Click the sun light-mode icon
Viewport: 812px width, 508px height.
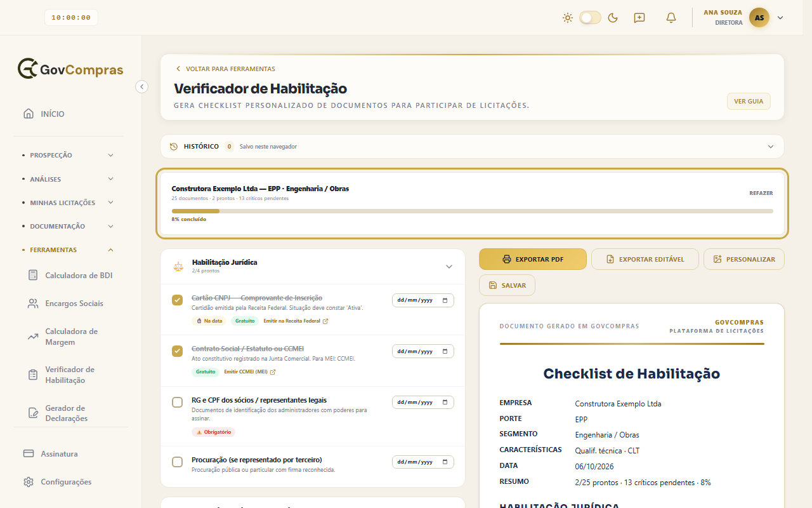[x=568, y=18]
